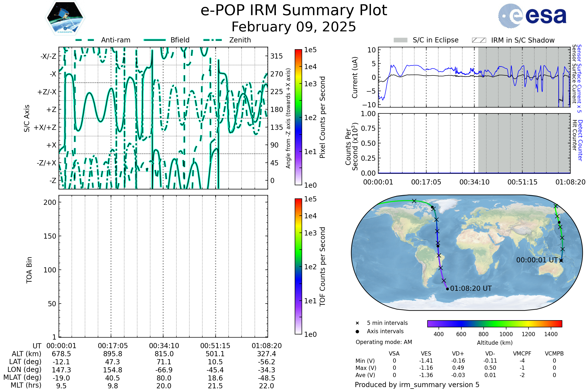
Task: Click the 00:34:10 UT table header
Action: (x=164, y=346)
